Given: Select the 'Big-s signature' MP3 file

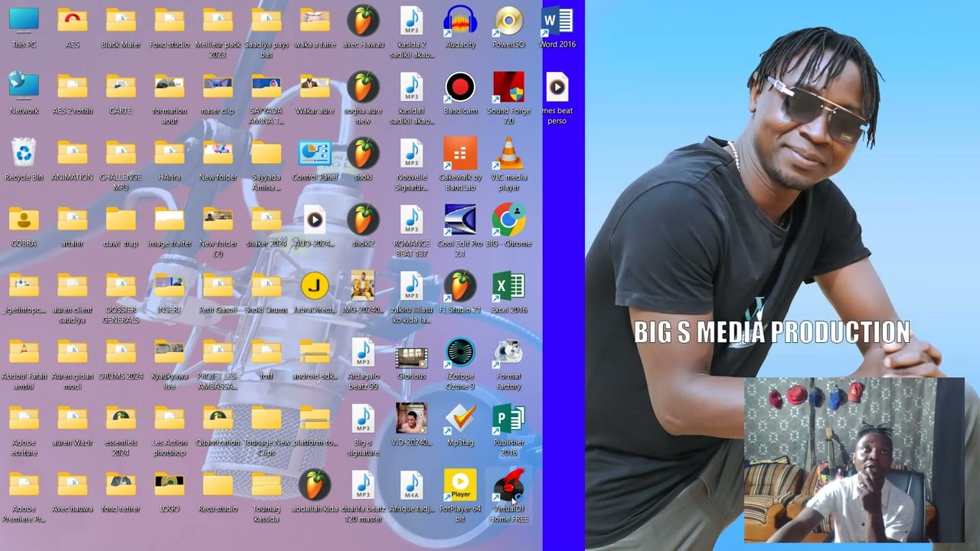Looking at the screenshot, I should pyautogui.click(x=364, y=419).
